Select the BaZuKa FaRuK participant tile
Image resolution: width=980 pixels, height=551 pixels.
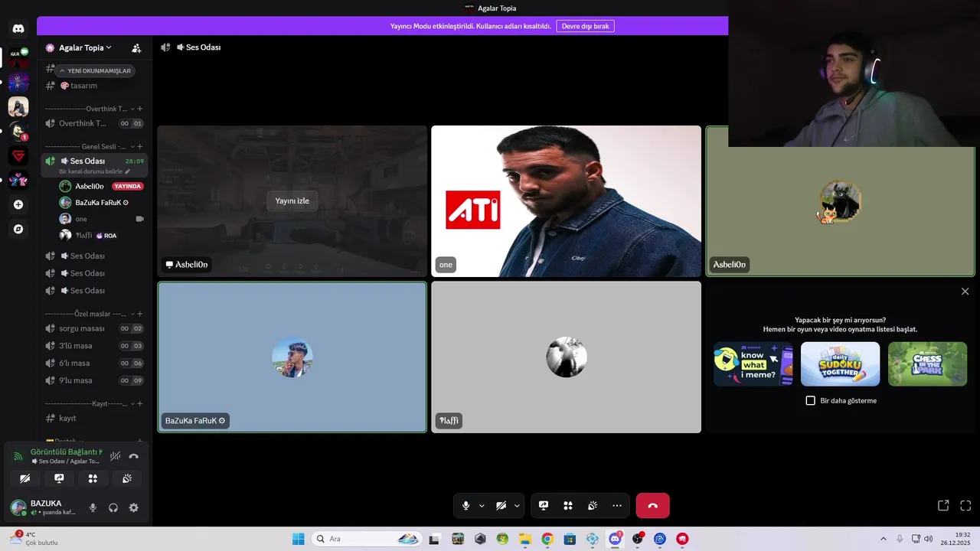[292, 357]
